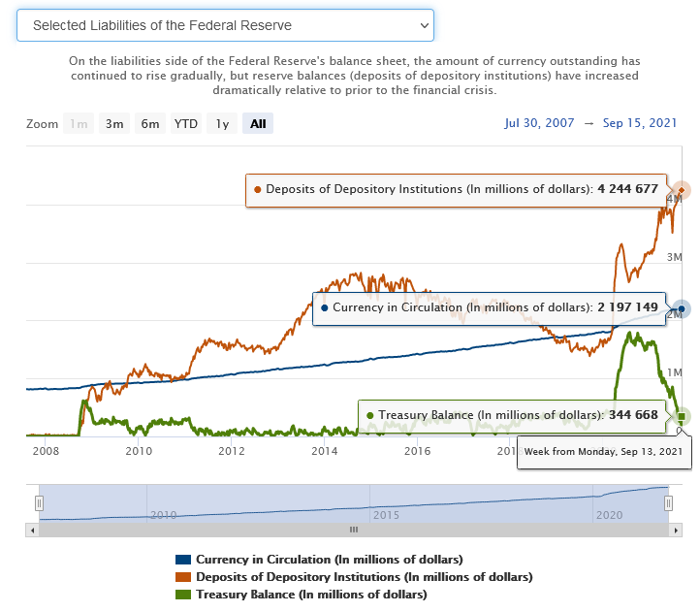Click the orange Deposits data point marker
Image resolution: width=700 pixels, height=612 pixels.
(x=682, y=190)
